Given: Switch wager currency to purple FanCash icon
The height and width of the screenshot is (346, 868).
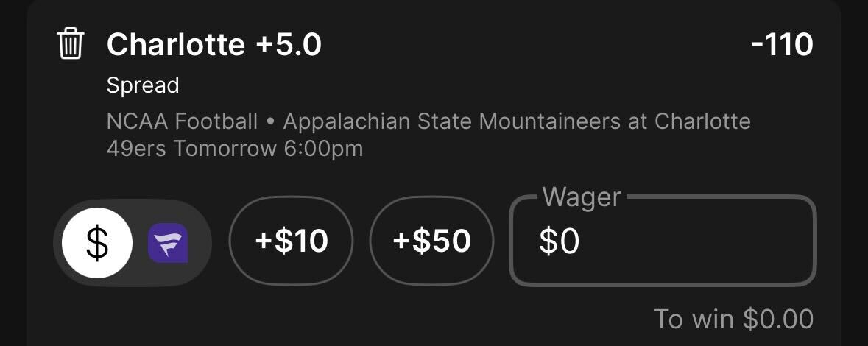Looking at the screenshot, I should click(168, 242).
